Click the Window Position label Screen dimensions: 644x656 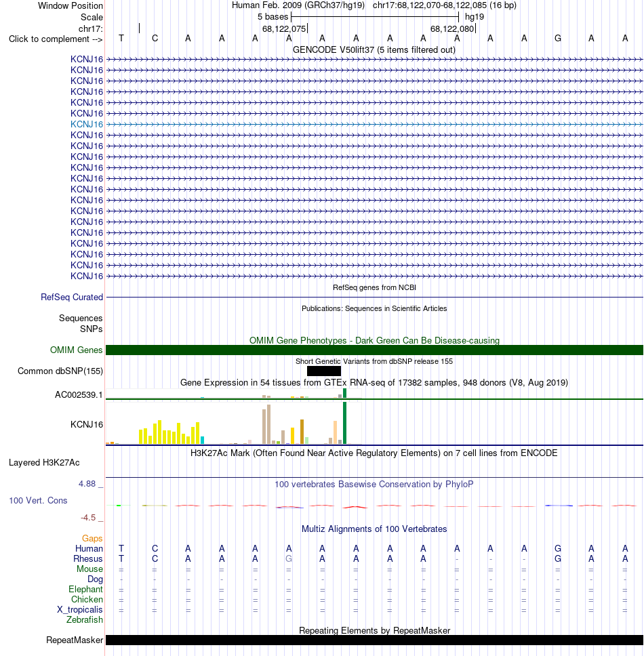(x=71, y=6)
